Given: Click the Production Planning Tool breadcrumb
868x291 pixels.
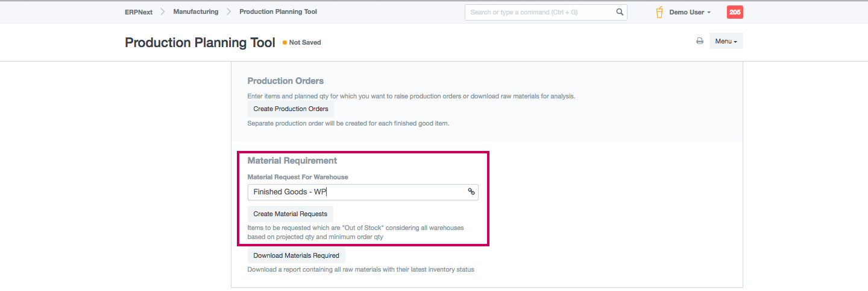Looking at the screenshot, I should [278, 12].
